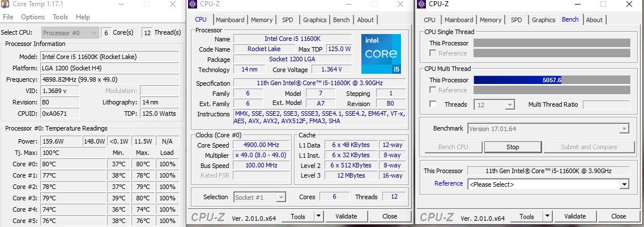Toggle the Single Thread Reference checkbox
644x227 pixels.
coord(433,53)
